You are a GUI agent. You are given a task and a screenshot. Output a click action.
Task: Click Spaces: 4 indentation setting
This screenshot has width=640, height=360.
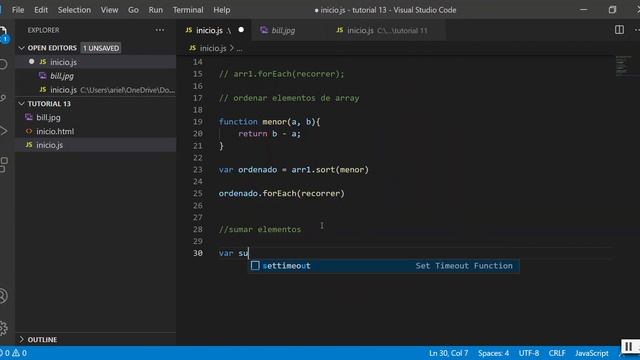(493, 353)
